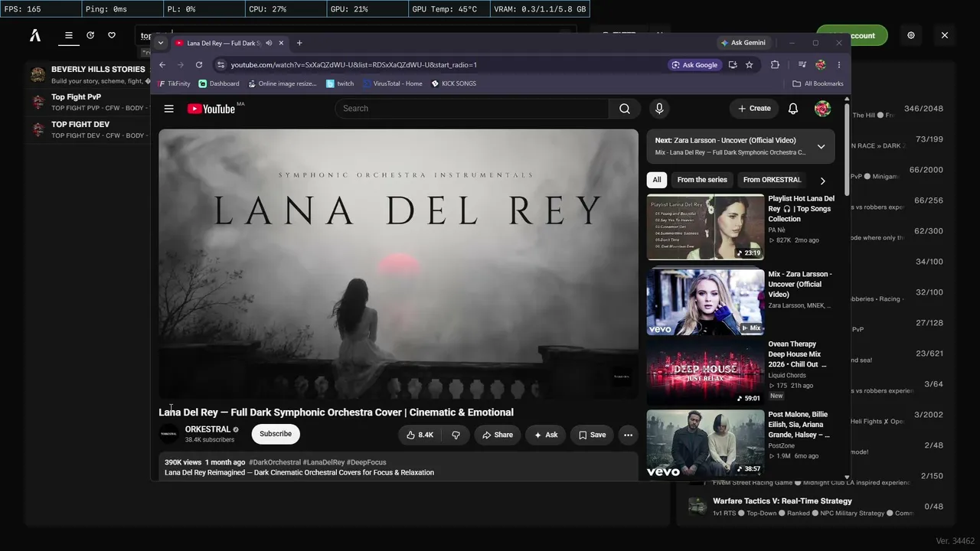Open the Zara Larsson Uncover mix thumbnail
This screenshot has width=980, height=551.
click(x=705, y=302)
